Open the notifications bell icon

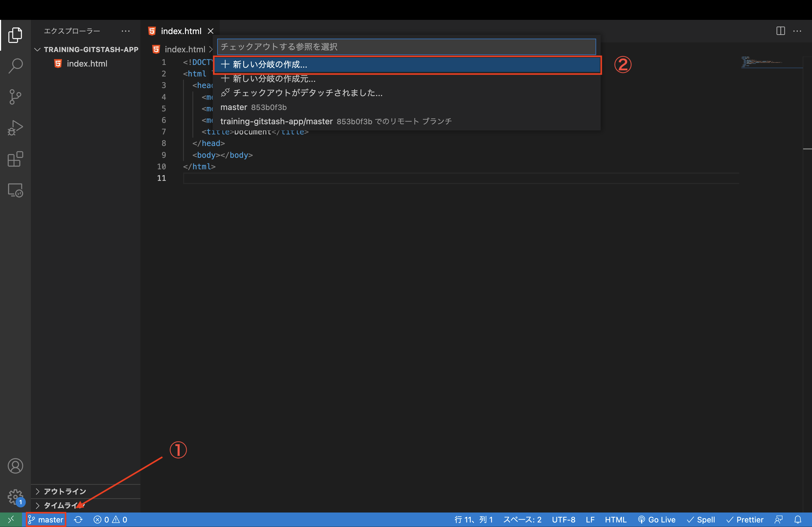click(798, 519)
